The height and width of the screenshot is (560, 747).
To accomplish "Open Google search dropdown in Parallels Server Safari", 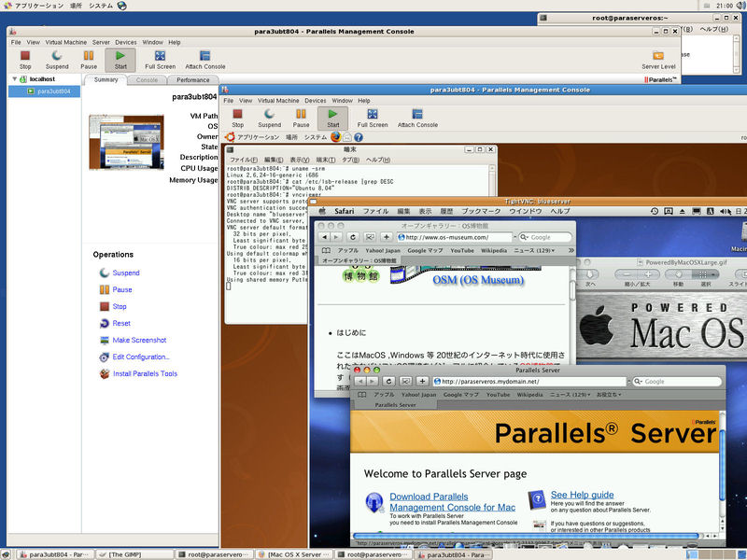I will (639, 382).
